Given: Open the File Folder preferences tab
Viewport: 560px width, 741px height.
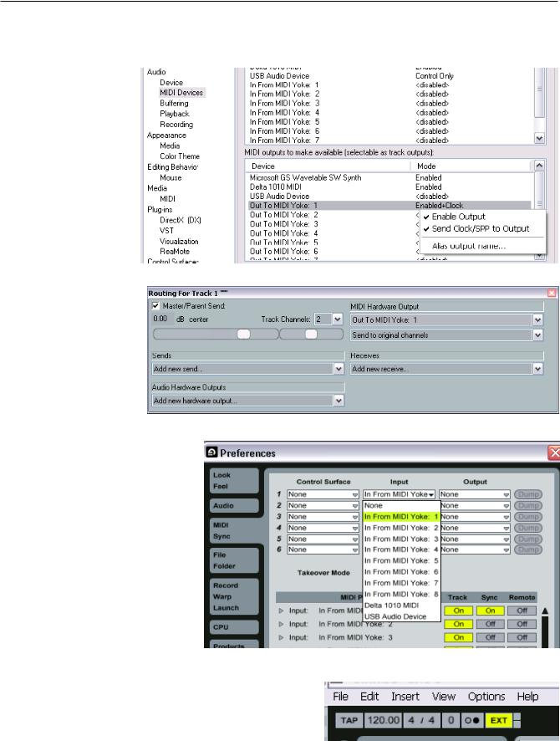Looking at the screenshot, I should click(234, 560).
